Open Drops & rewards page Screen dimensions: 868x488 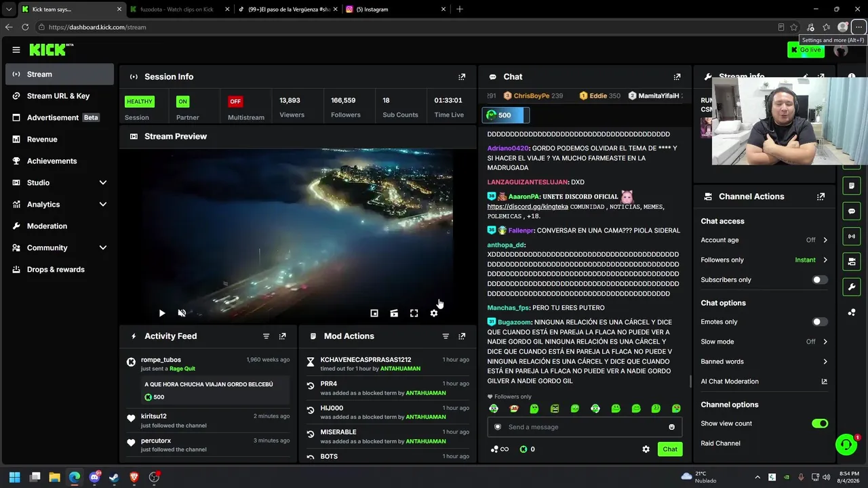(60, 270)
